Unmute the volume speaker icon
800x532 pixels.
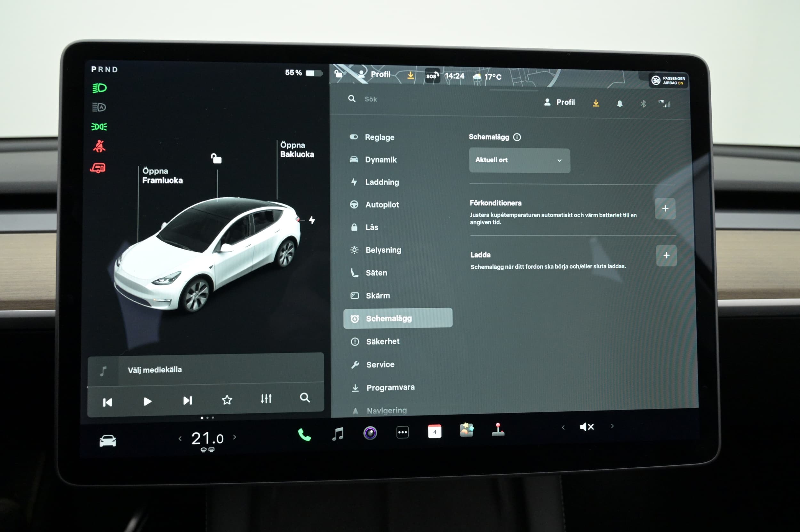pos(587,427)
